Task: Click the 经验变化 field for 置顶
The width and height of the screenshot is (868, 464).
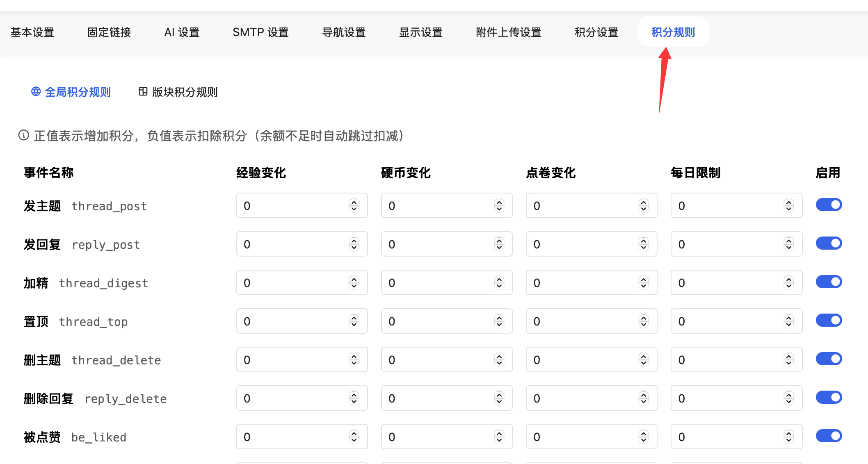Action: click(x=302, y=321)
